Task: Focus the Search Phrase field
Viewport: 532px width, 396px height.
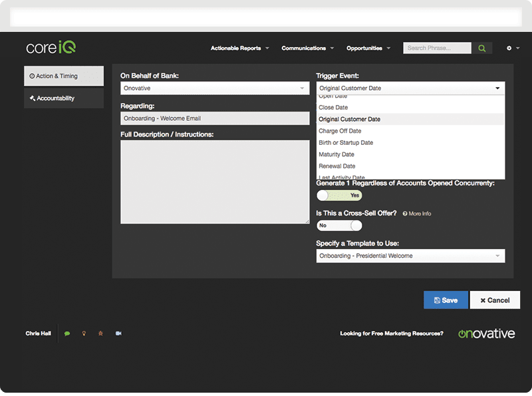Action: pyautogui.click(x=437, y=48)
